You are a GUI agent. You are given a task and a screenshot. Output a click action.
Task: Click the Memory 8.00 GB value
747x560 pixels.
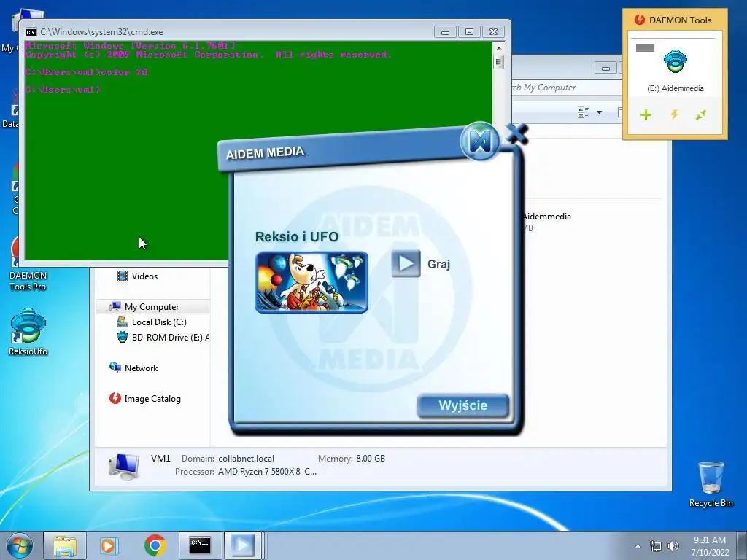tap(370, 459)
